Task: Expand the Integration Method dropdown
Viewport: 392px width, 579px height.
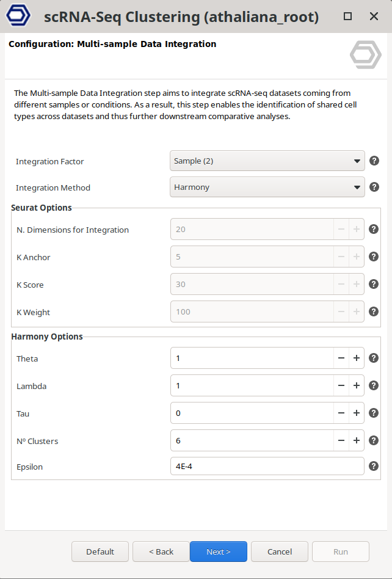Action: pyautogui.click(x=267, y=187)
